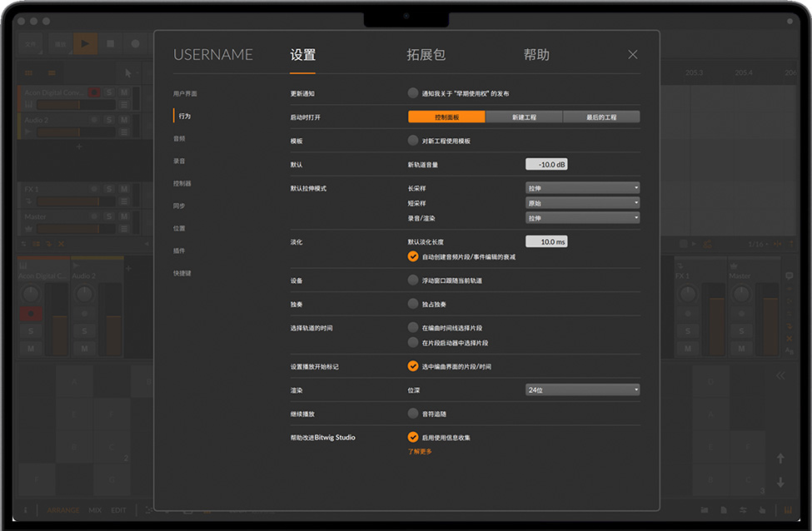Click the Record transport button

pyautogui.click(x=135, y=43)
